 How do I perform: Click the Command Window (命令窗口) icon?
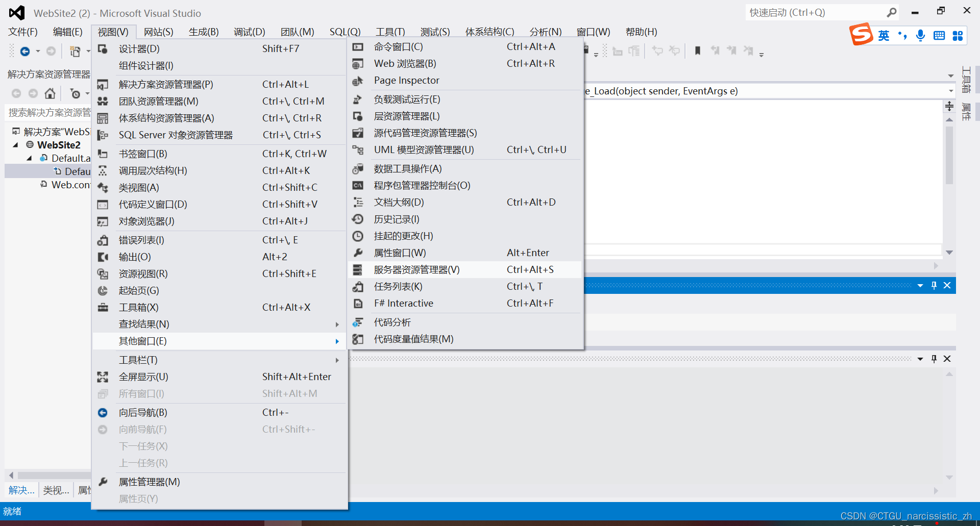point(358,47)
